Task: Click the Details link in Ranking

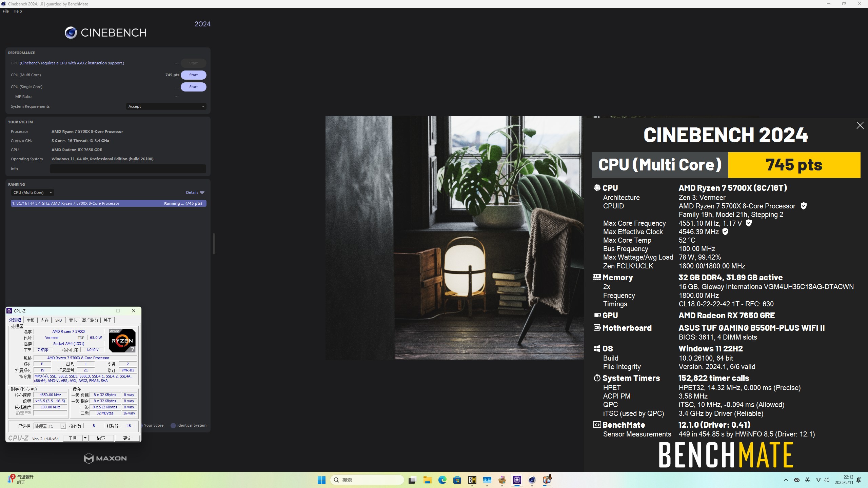Action: tap(195, 192)
